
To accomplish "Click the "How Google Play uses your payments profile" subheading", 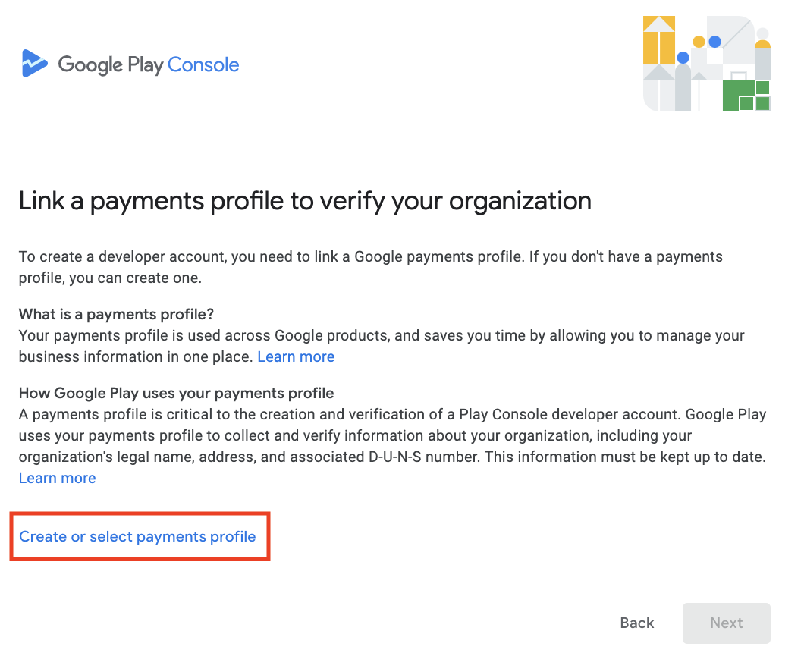I will click(x=177, y=393).
